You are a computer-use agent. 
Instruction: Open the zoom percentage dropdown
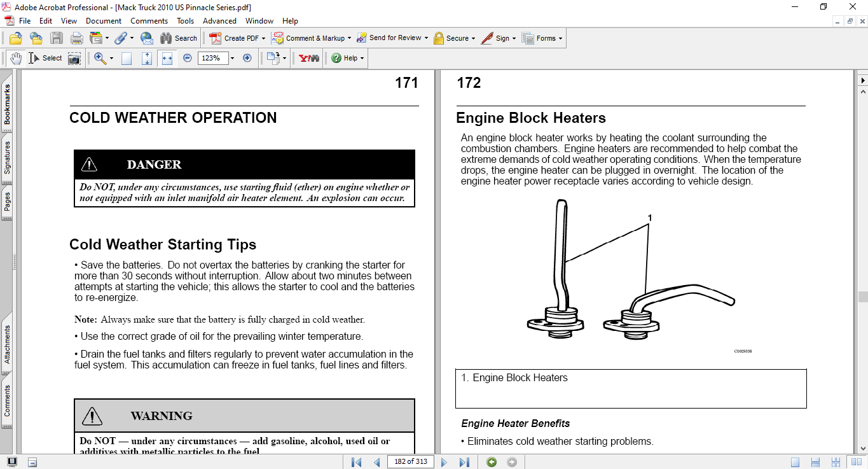[x=232, y=58]
